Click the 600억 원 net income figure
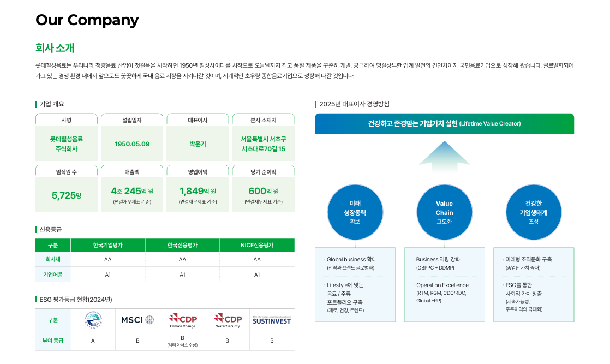 pos(264,191)
